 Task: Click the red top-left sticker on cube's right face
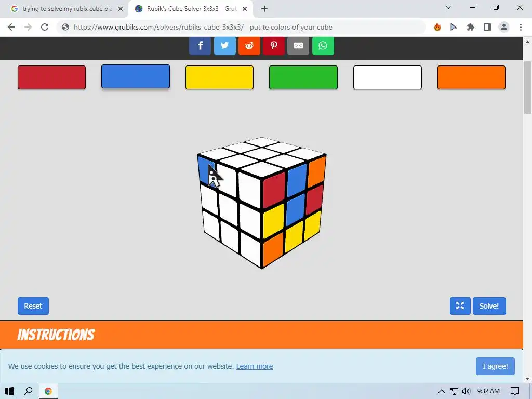(x=274, y=189)
